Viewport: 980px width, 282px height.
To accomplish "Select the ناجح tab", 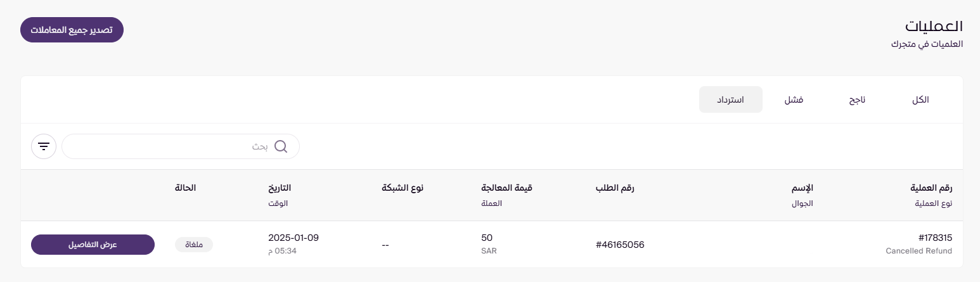I will [x=857, y=100].
